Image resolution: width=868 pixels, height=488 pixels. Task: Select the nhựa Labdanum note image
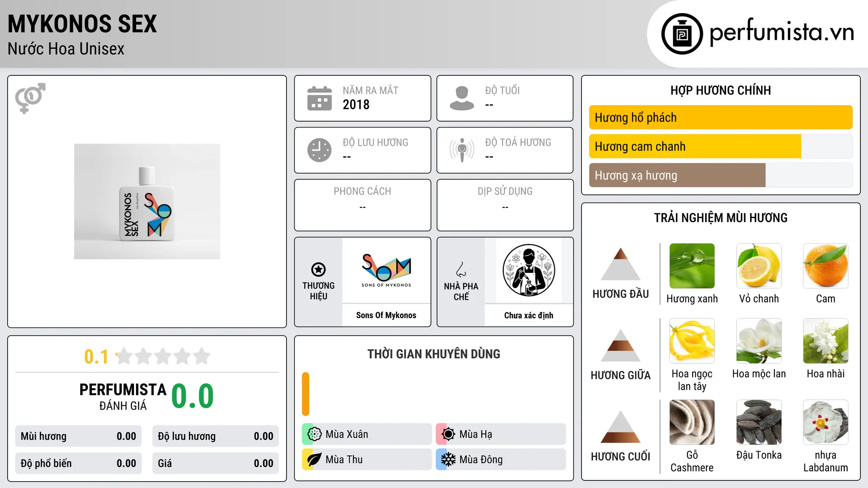click(826, 422)
